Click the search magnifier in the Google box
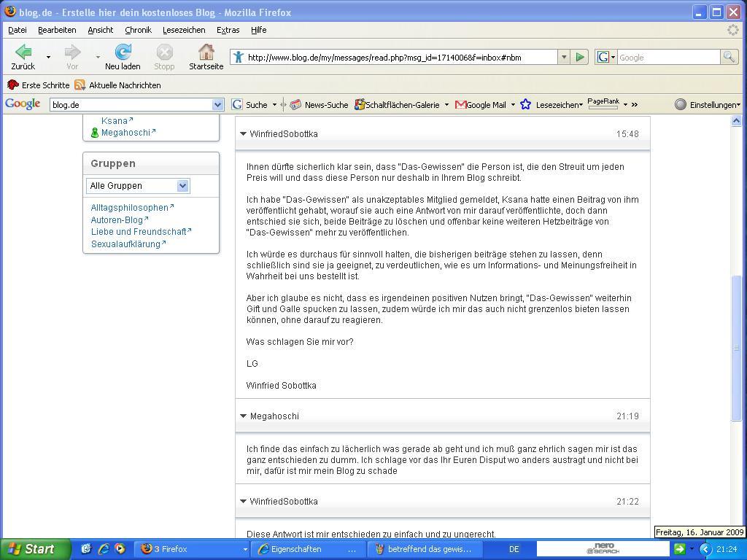747x560 pixels. tap(729, 58)
